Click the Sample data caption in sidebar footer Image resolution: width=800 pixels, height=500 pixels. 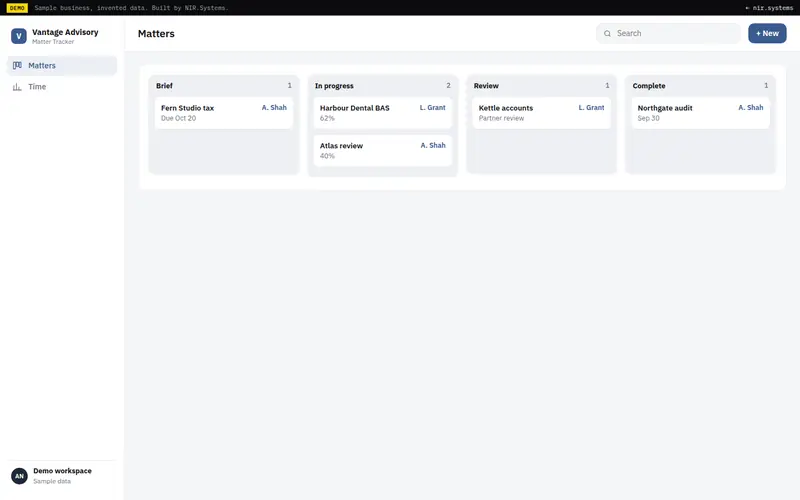tap(52, 481)
